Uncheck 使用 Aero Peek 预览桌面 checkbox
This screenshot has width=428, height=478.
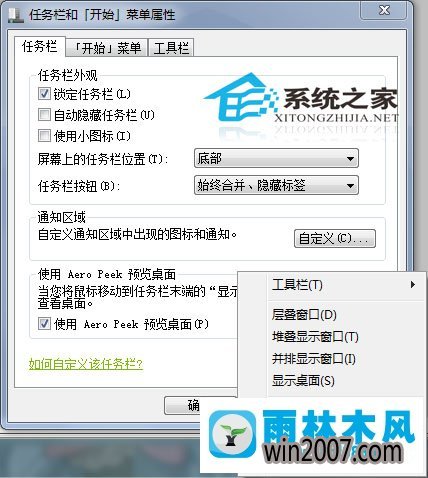[x=44, y=324]
